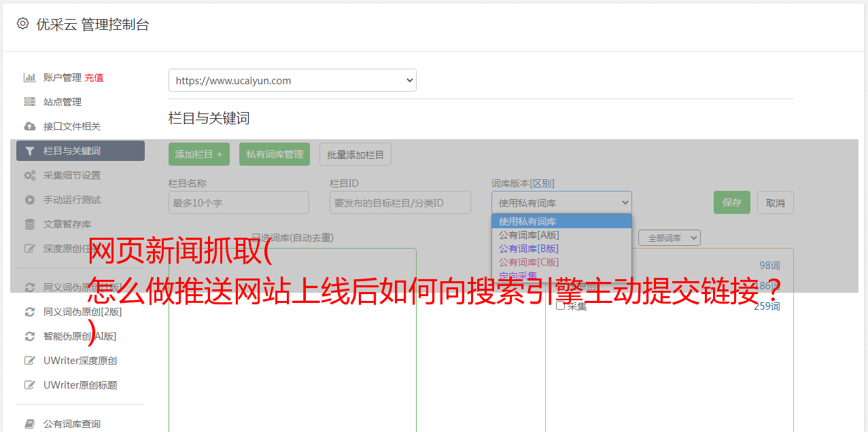Open 公有词库查询 in the sidebar
The width and height of the screenshot is (868, 432).
coord(72,424)
